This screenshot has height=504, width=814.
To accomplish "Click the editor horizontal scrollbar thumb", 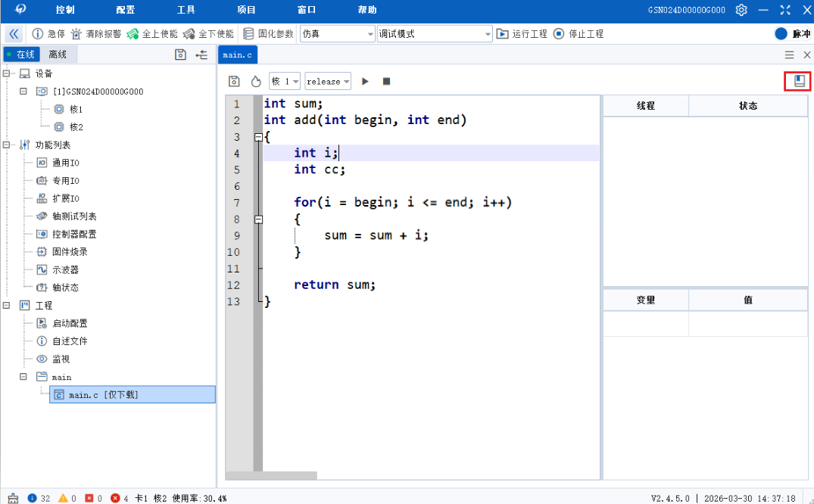I will click(x=271, y=475).
